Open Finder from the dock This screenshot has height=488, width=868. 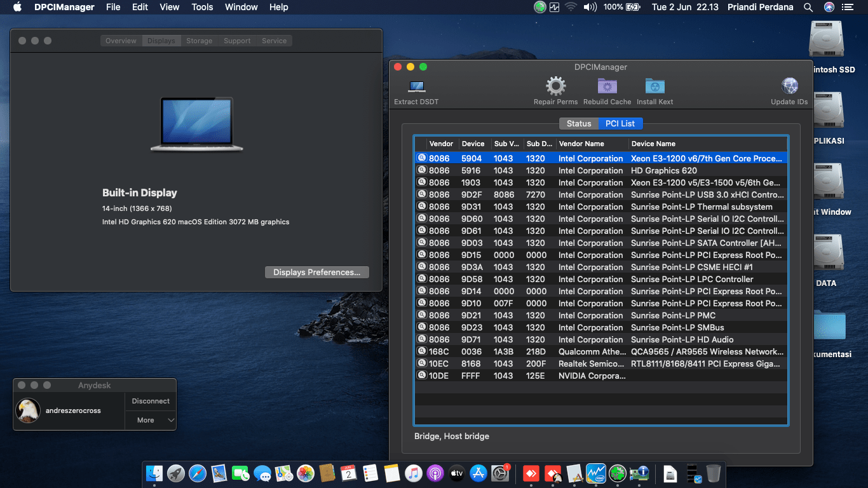tap(154, 473)
